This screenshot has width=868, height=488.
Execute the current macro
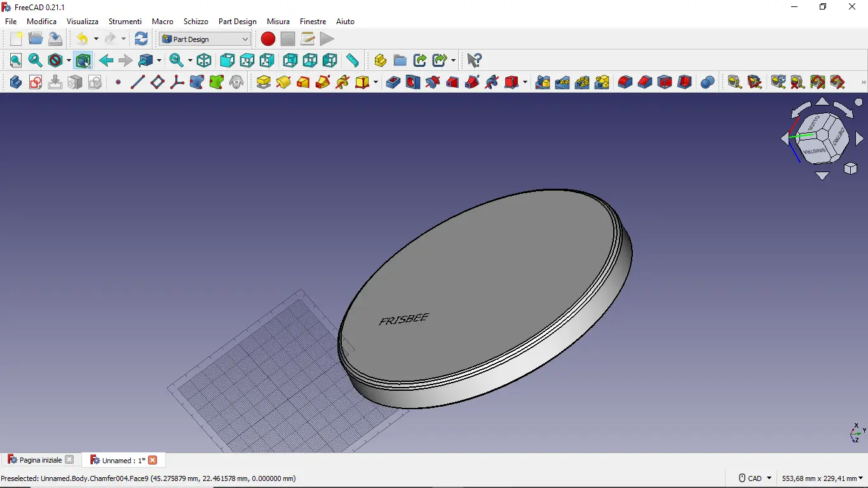(327, 39)
